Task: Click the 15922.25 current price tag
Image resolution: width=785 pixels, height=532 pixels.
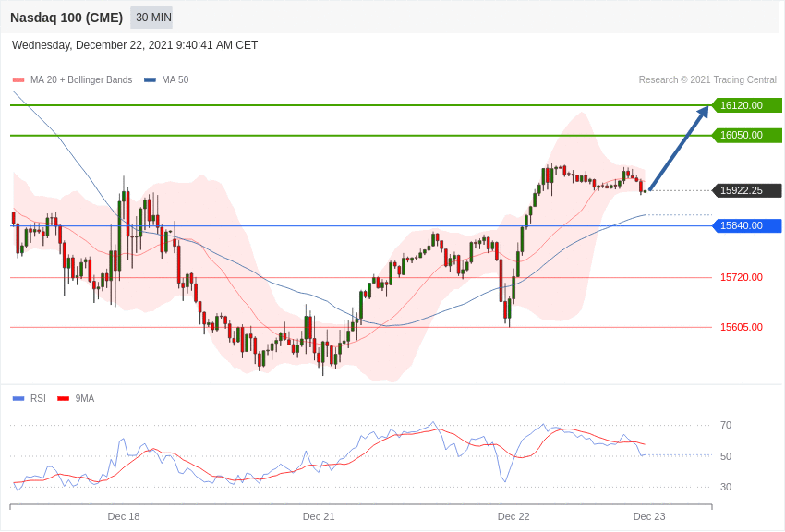Action: pos(746,190)
